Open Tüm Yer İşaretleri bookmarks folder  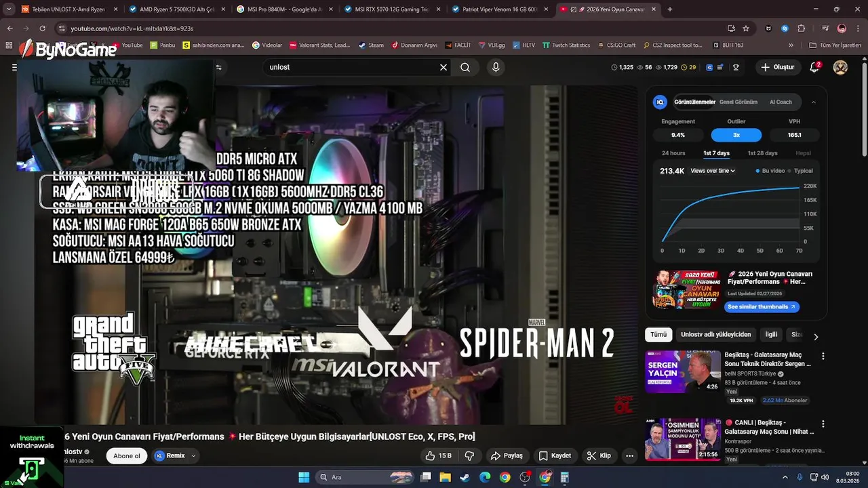[x=835, y=45]
